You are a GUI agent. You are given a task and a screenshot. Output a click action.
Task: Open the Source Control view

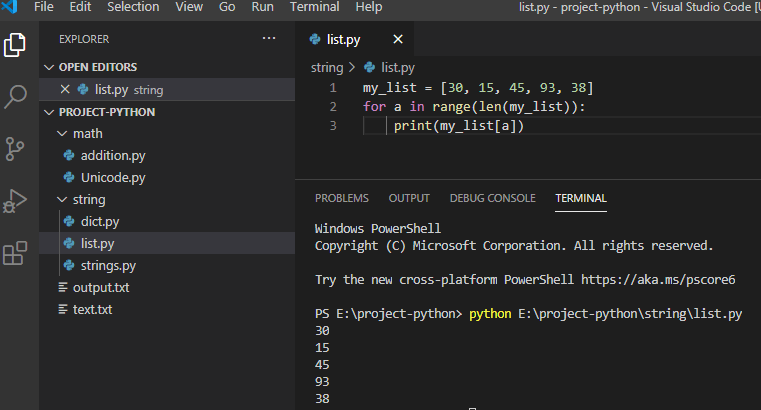pos(15,148)
